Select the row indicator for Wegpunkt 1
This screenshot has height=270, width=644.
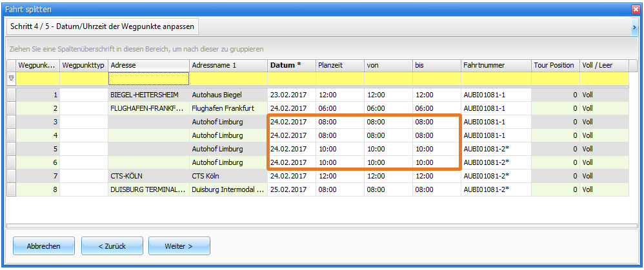tap(11, 95)
